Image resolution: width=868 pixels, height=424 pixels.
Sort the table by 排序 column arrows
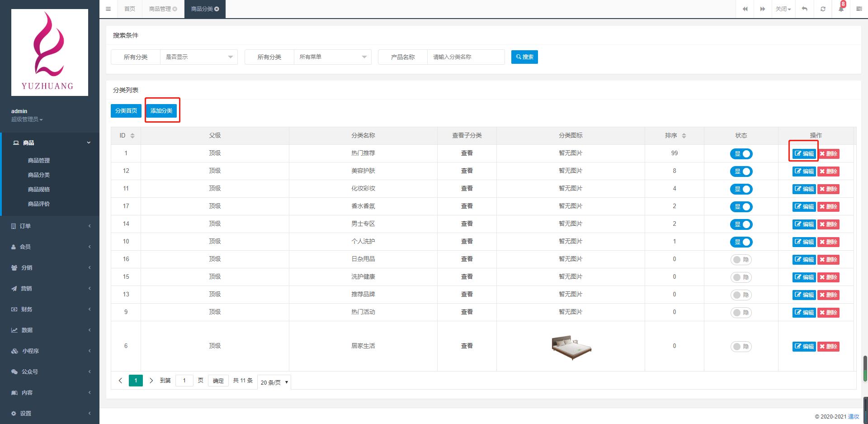(x=684, y=136)
